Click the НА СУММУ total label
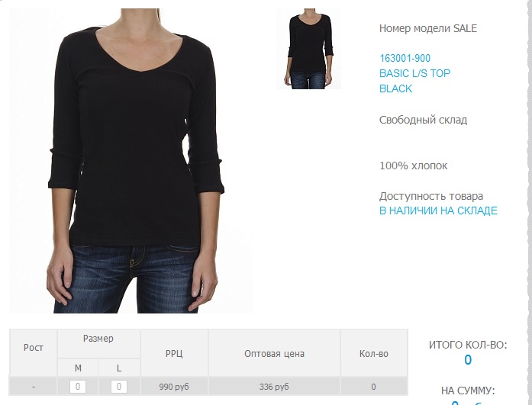532x405 pixels. [x=468, y=391]
